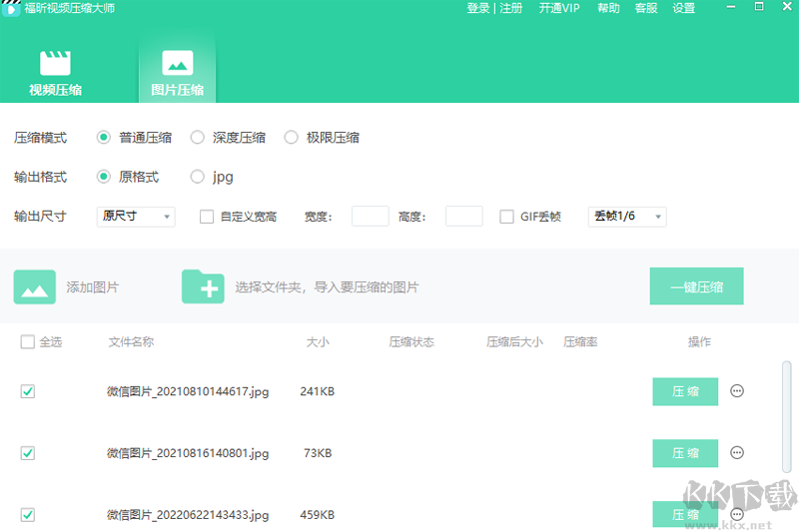This screenshot has width=799, height=532.
Task: Choose 原格式 output format
Action: 104,177
